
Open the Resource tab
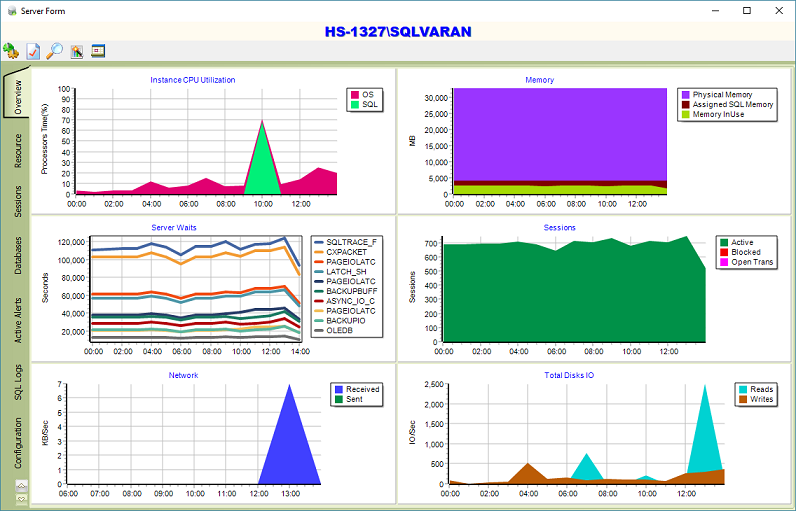(x=17, y=149)
